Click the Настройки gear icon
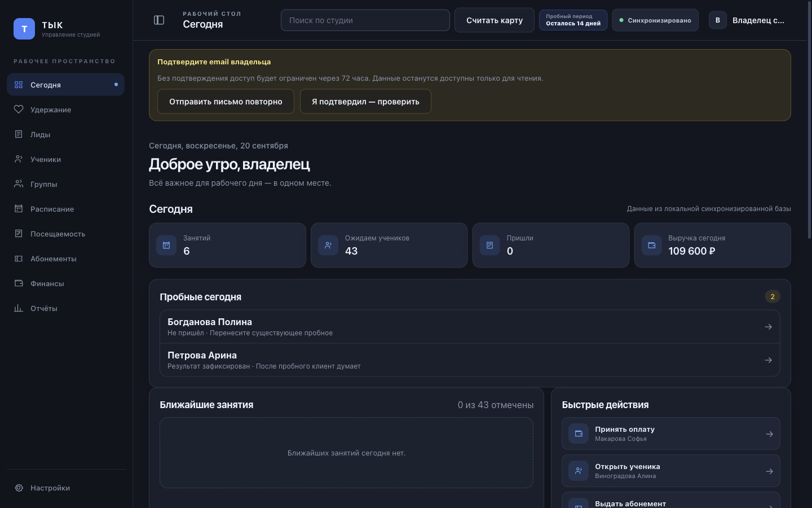 coord(19,488)
